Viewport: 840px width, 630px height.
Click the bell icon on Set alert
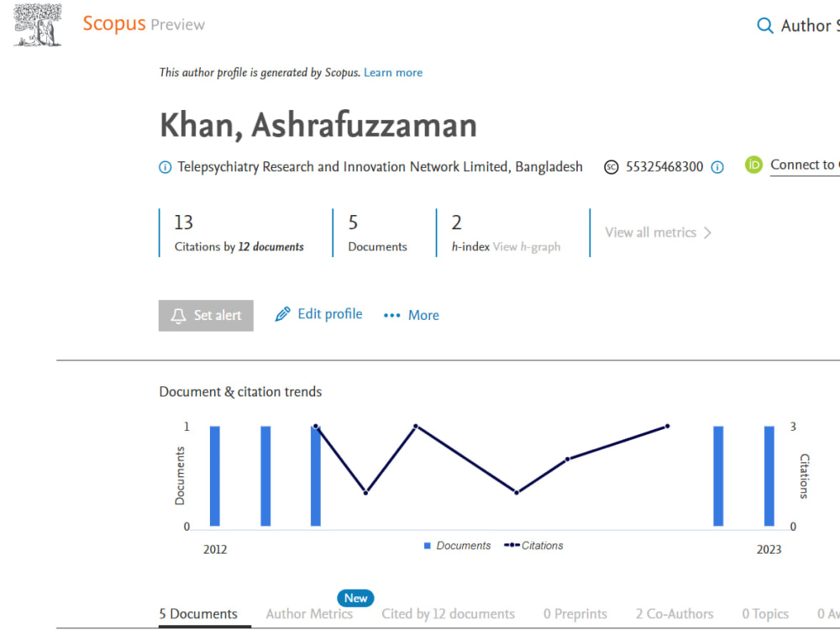point(179,316)
